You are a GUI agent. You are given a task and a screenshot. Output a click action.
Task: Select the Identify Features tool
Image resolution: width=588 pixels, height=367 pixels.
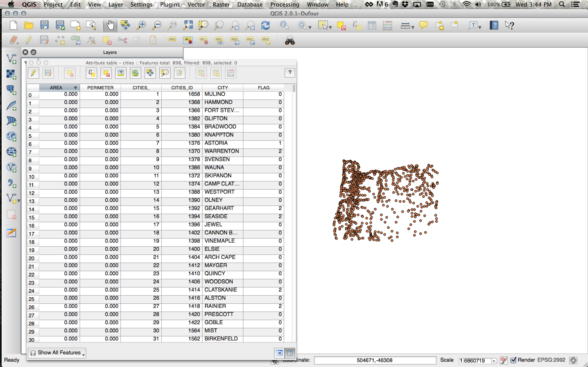point(285,25)
